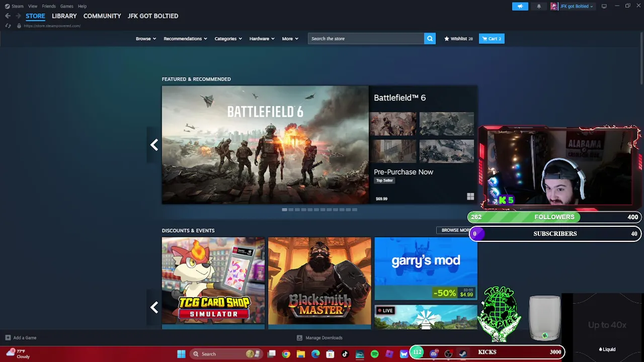Viewport: 644px width, 362px height.
Task: Switch to the COMMUNITY tab
Action: pyautogui.click(x=102, y=16)
